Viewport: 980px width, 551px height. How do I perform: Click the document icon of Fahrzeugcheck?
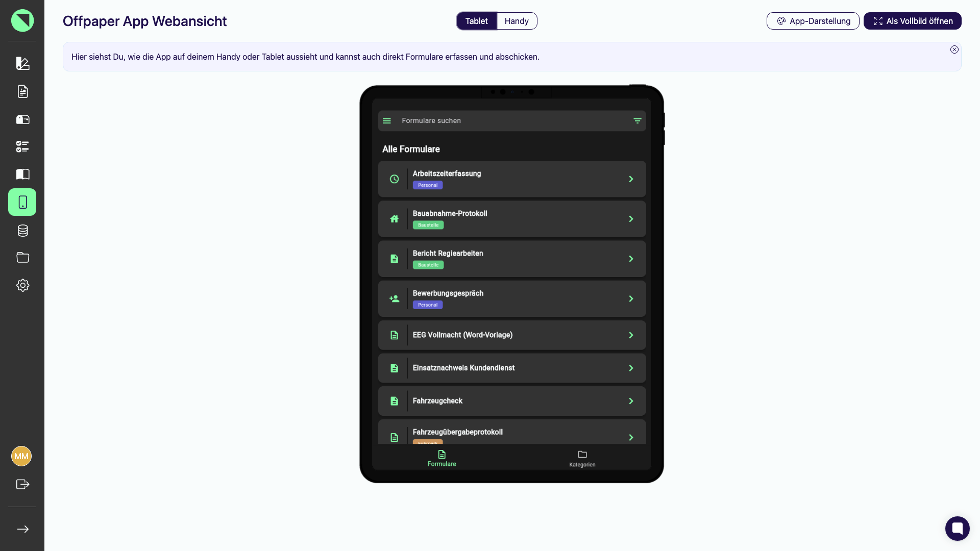coord(394,401)
